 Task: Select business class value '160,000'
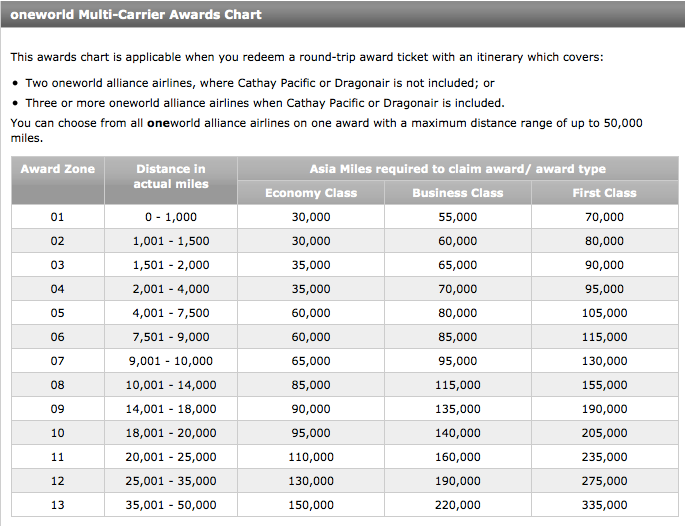(458, 457)
